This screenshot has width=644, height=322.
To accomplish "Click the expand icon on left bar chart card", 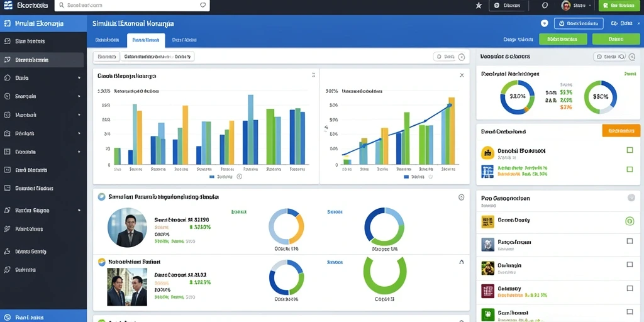I will pyautogui.click(x=313, y=75).
